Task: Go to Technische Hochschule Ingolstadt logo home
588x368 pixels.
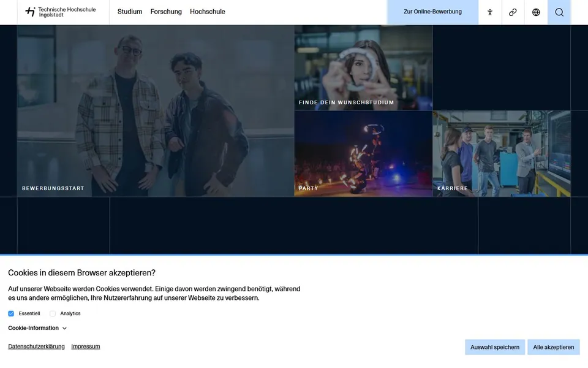Action: click(x=61, y=12)
